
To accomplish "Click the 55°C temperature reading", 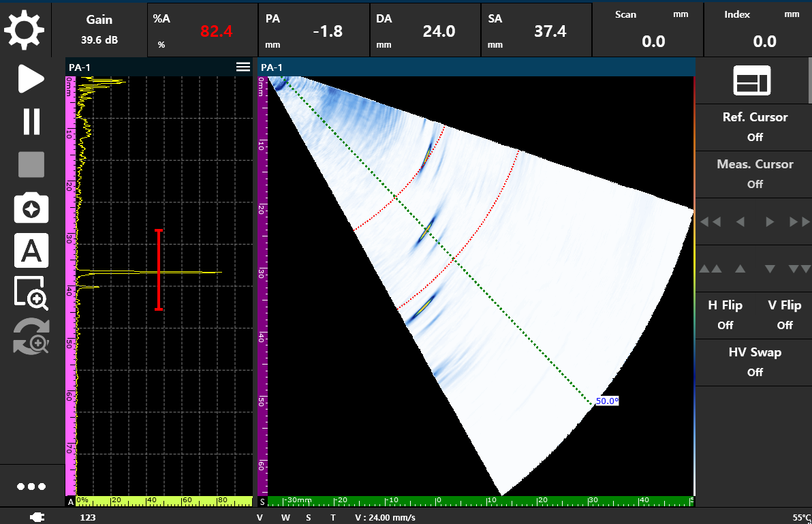I will point(802,517).
